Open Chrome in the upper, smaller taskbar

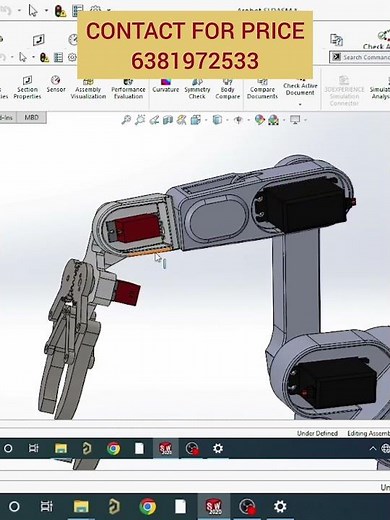click(x=114, y=449)
